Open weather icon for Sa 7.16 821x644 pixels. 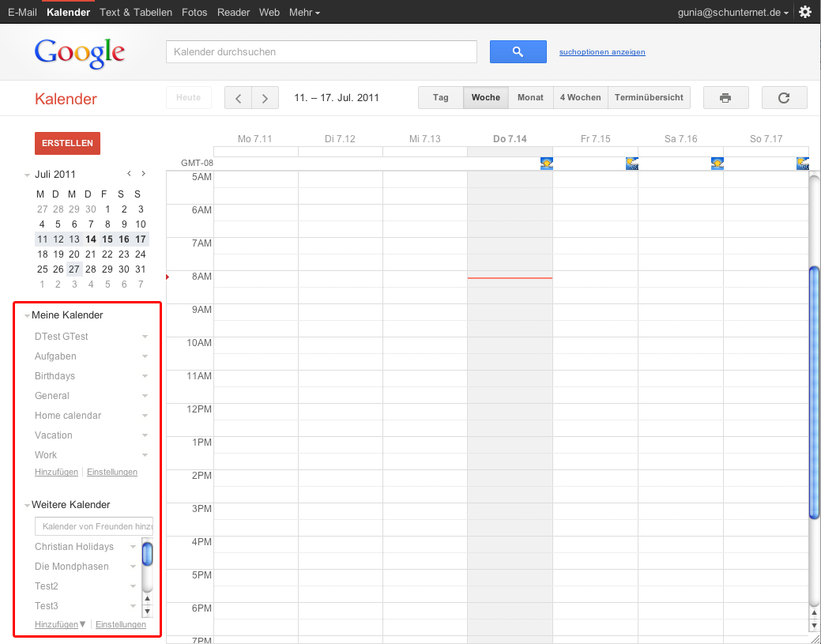pos(717,164)
